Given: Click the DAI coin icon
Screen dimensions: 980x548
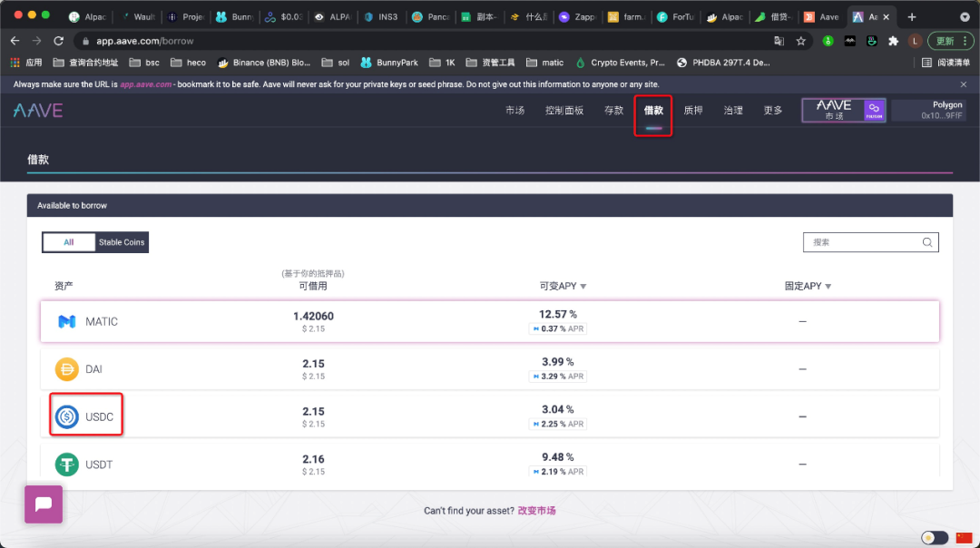Looking at the screenshot, I should (65, 368).
